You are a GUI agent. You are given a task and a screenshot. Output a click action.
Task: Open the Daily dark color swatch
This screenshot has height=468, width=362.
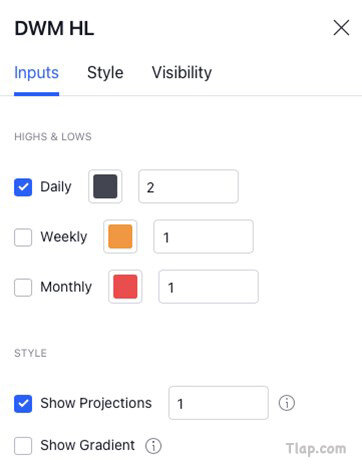click(x=105, y=186)
